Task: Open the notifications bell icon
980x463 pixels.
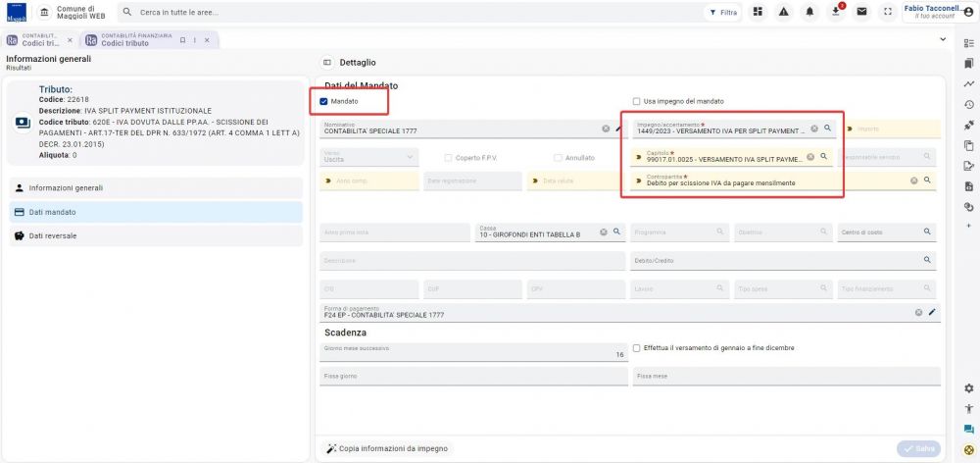Action: [x=810, y=12]
